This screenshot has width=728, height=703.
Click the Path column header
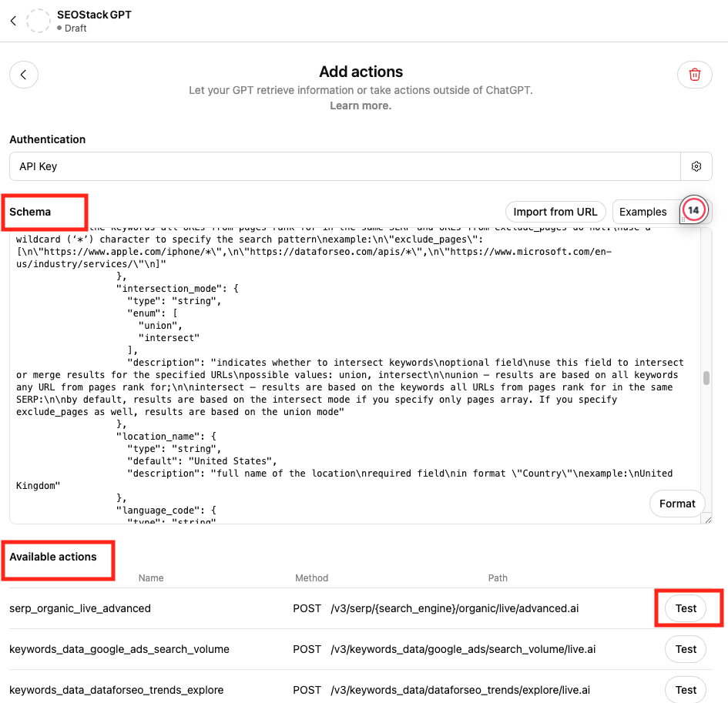tap(497, 578)
